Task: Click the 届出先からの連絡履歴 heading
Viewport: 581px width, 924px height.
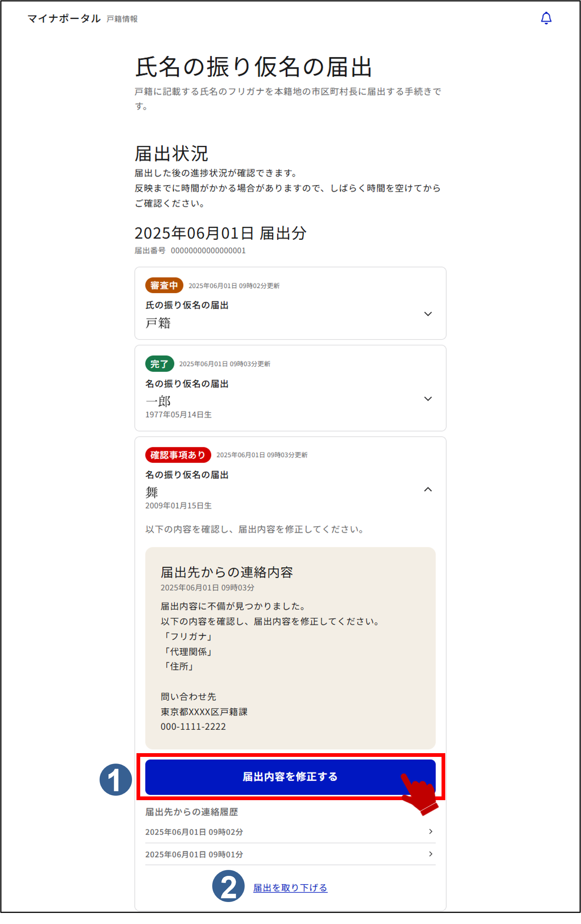Action: (191, 812)
